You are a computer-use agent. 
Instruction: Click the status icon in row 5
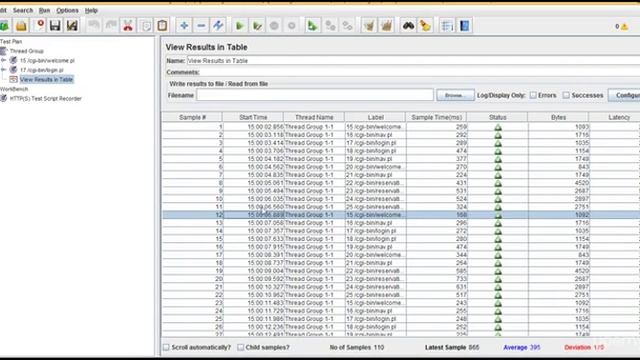498,159
